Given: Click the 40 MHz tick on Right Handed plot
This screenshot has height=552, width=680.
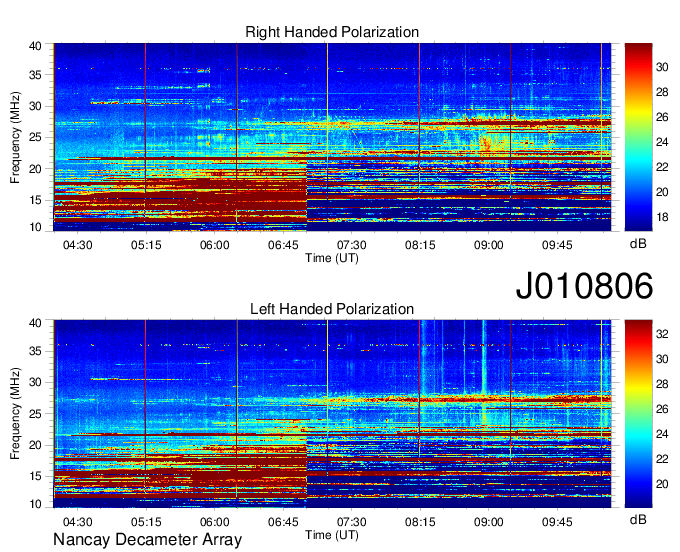Looking at the screenshot, I should 35,46.
